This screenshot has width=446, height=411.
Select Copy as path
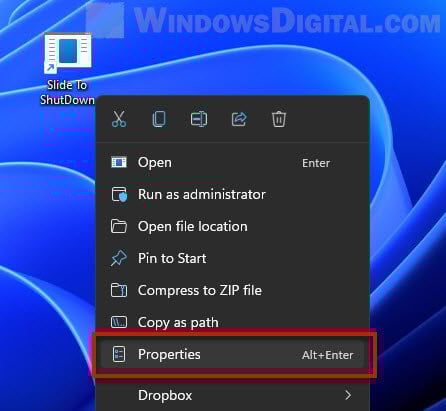pyautogui.click(x=232, y=322)
